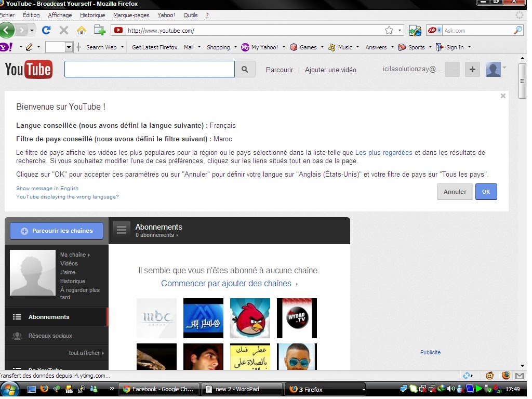Click the Angry Birds channel thumbnail

(250, 318)
